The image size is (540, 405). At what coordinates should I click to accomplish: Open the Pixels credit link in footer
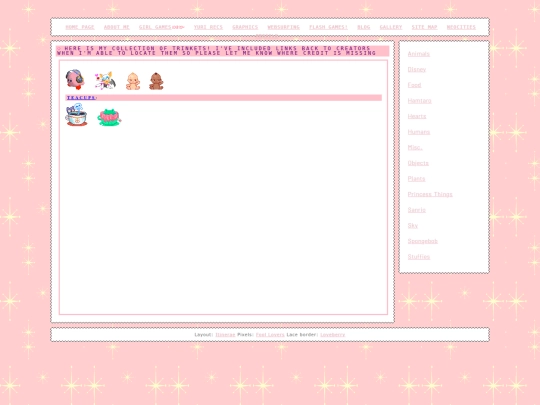tap(270, 335)
